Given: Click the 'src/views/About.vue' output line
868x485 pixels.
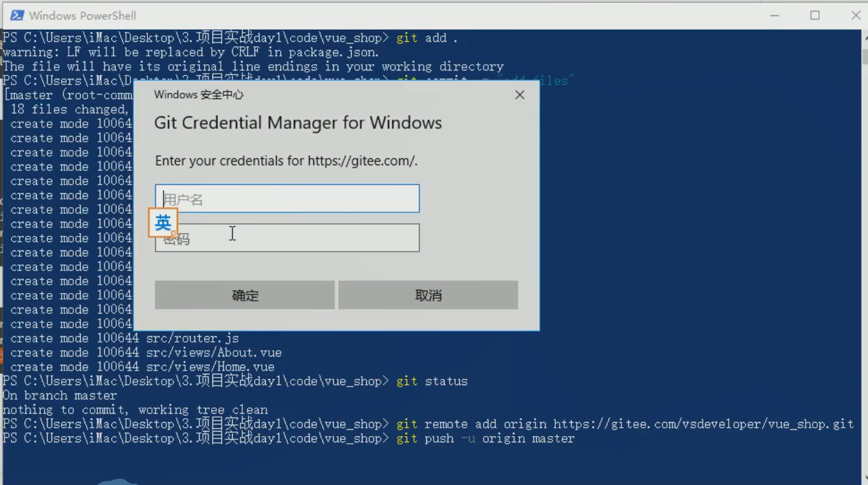Looking at the screenshot, I should pyautogui.click(x=146, y=352).
